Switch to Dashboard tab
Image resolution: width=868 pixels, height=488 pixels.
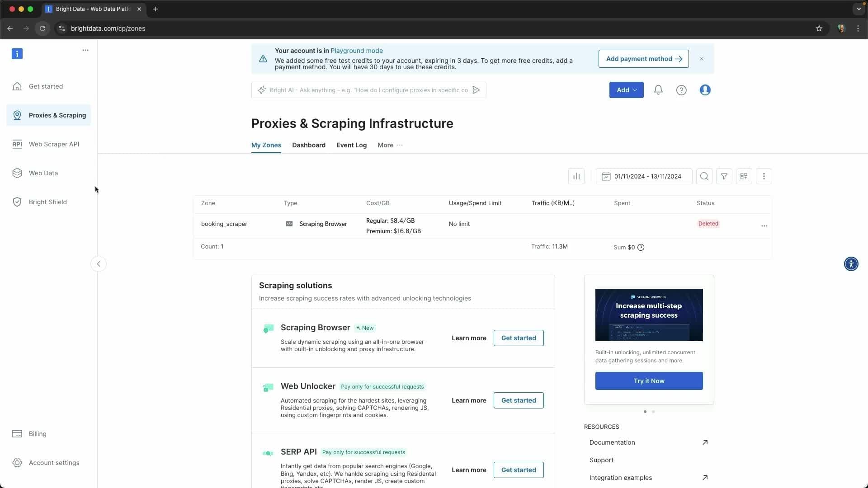point(309,145)
